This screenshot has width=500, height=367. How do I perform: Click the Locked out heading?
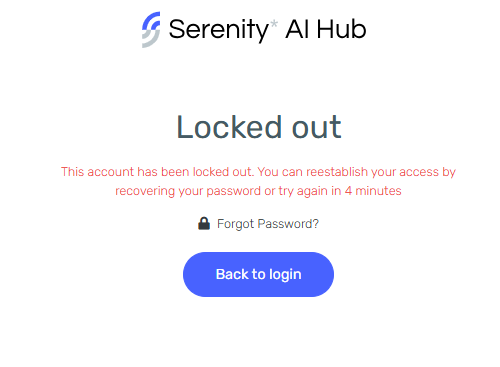(259, 127)
